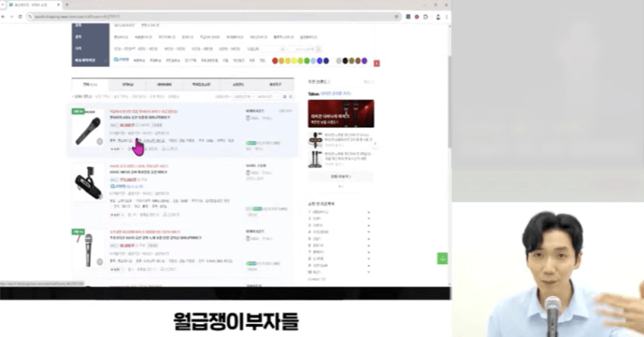Screen dimensions: 644x337
Task: Click the wishlist circle on the silver microphone thumbnail
Action: pyautogui.click(x=99, y=262)
